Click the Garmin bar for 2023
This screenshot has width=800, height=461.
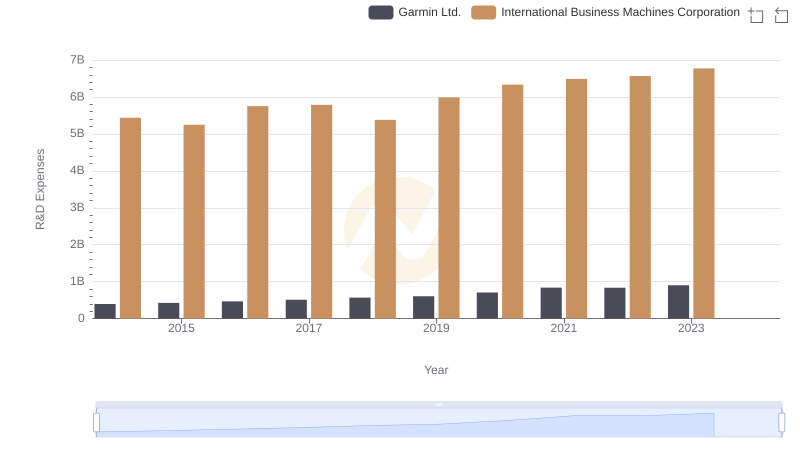[678, 302]
